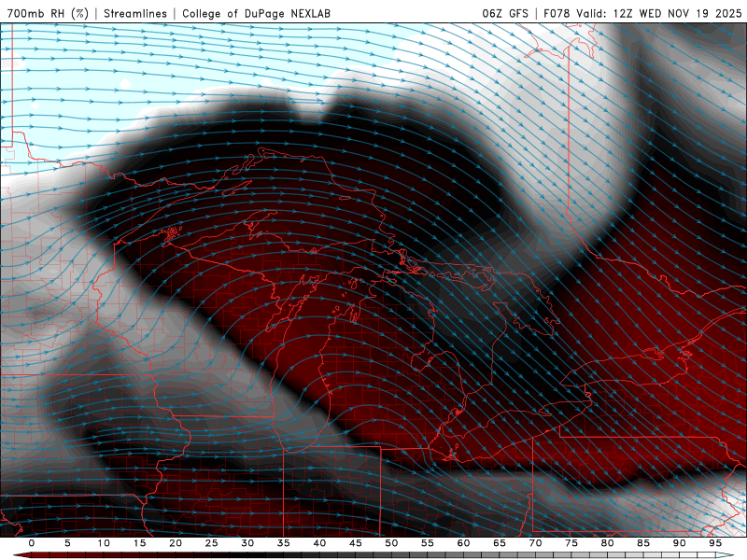
Task: Click the "700mb RH (%)" title text
Action: pyautogui.click(x=48, y=13)
